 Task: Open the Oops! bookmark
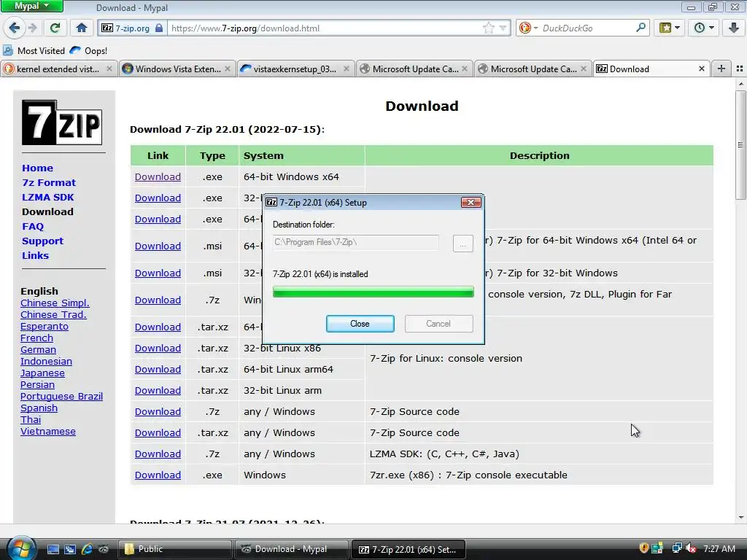click(88, 50)
